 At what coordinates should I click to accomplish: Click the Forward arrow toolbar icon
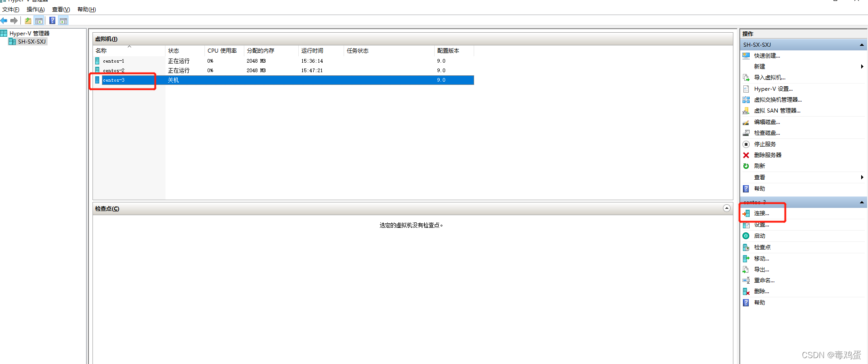14,20
